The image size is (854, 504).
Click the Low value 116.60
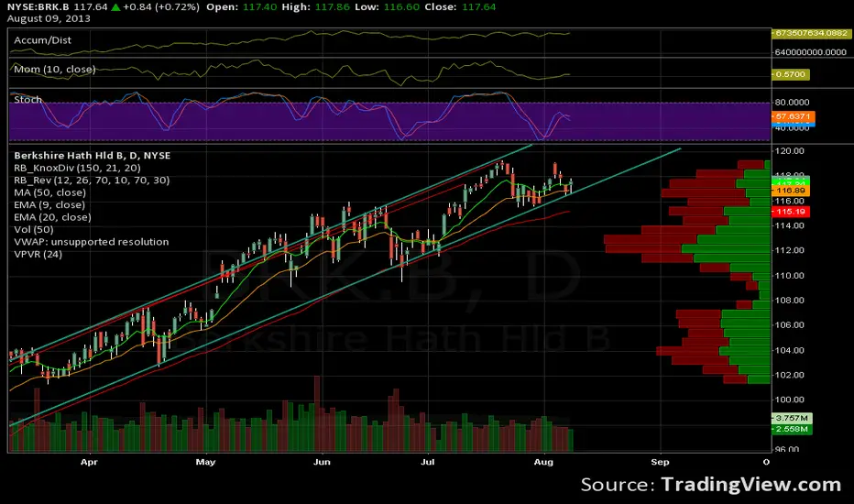(x=402, y=7)
